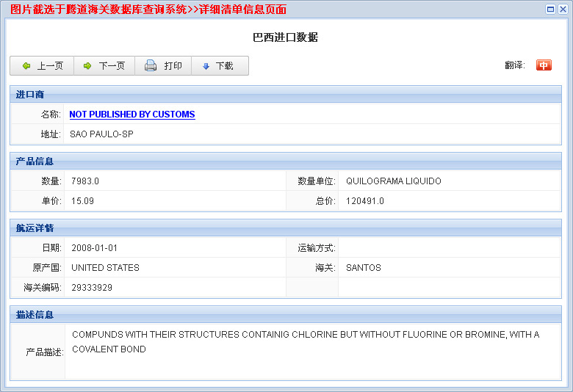Click the HS code value 29333929
573x392 pixels.
click(92, 288)
